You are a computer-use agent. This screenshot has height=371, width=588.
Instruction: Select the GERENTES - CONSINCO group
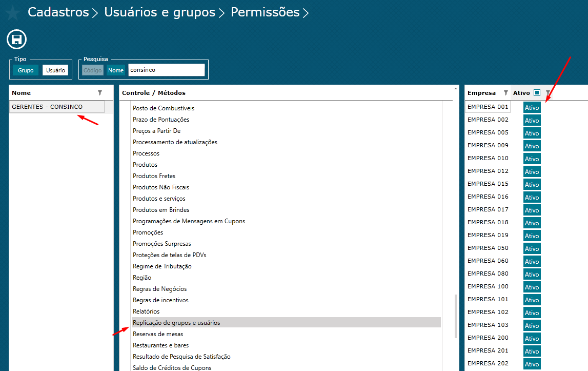click(x=57, y=107)
